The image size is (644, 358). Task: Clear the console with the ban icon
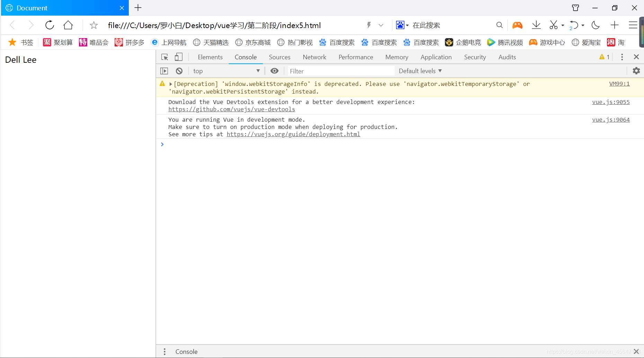point(179,71)
